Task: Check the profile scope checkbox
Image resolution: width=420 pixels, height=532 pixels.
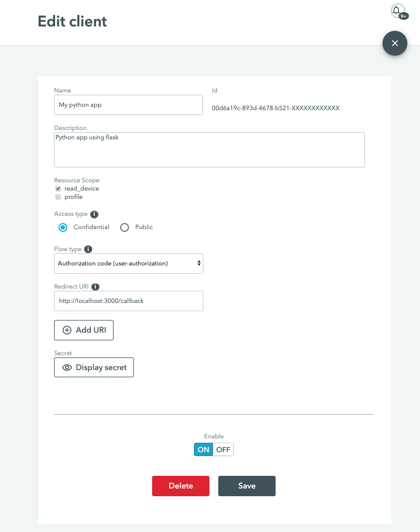Action: 58,197
